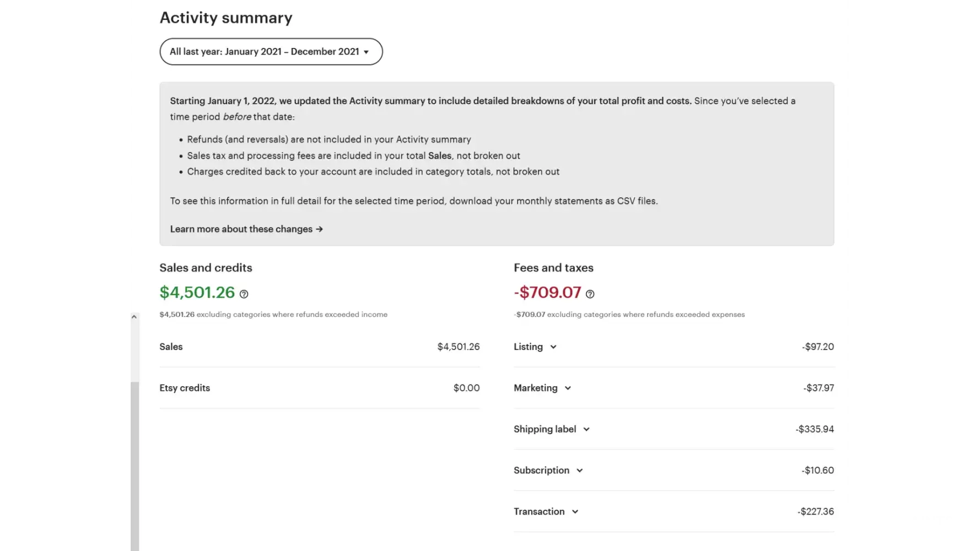The width and height of the screenshot is (980, 551).
Task: Click the -$335.94 shipping label amount
Action: point(815,429)
